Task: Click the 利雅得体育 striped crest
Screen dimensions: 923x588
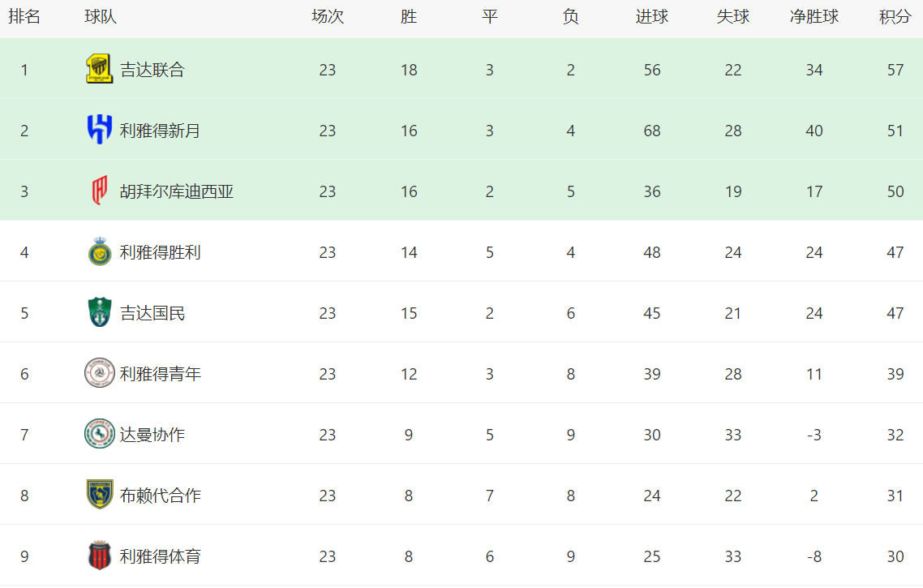Action: pyautogui.click(x=99, y=556)
